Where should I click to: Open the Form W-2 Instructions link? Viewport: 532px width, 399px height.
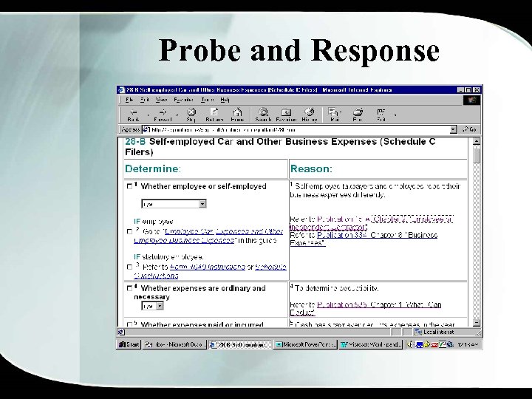click(208, 267)
